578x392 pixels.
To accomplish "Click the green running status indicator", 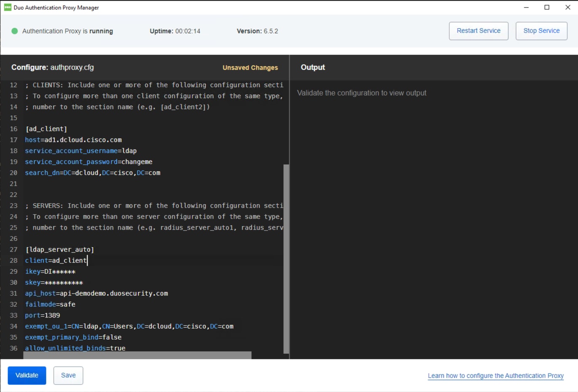I will (15, 31).
